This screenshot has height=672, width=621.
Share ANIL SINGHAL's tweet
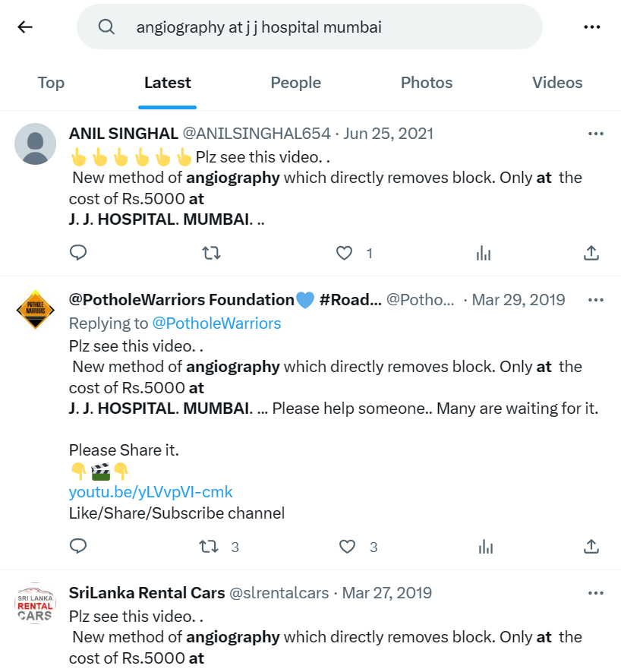[x=591, y=253]
